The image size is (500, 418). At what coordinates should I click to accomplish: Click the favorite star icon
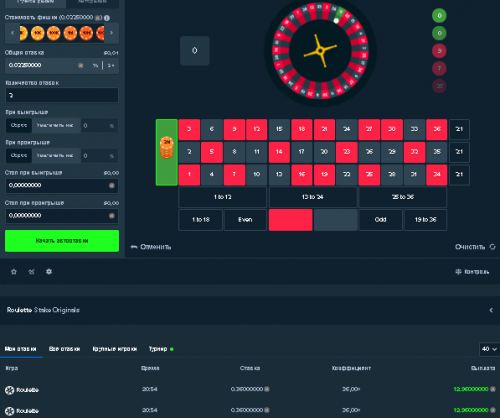(14, 272)
